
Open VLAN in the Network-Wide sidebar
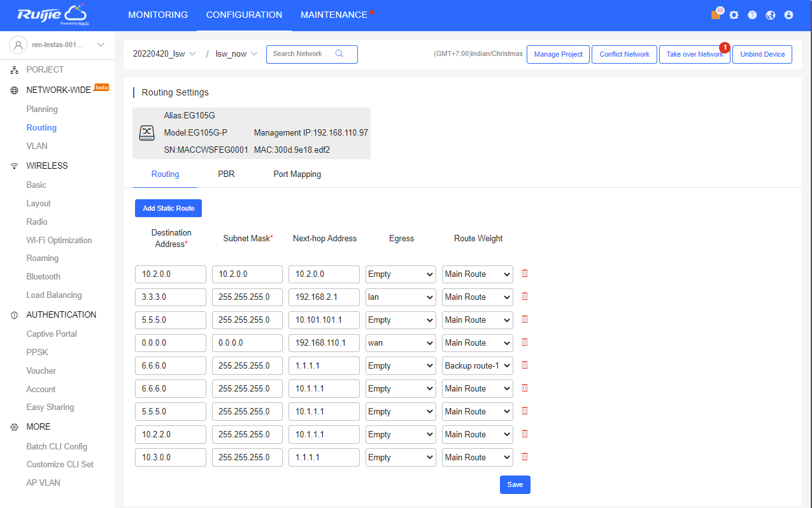click(37, 146)
